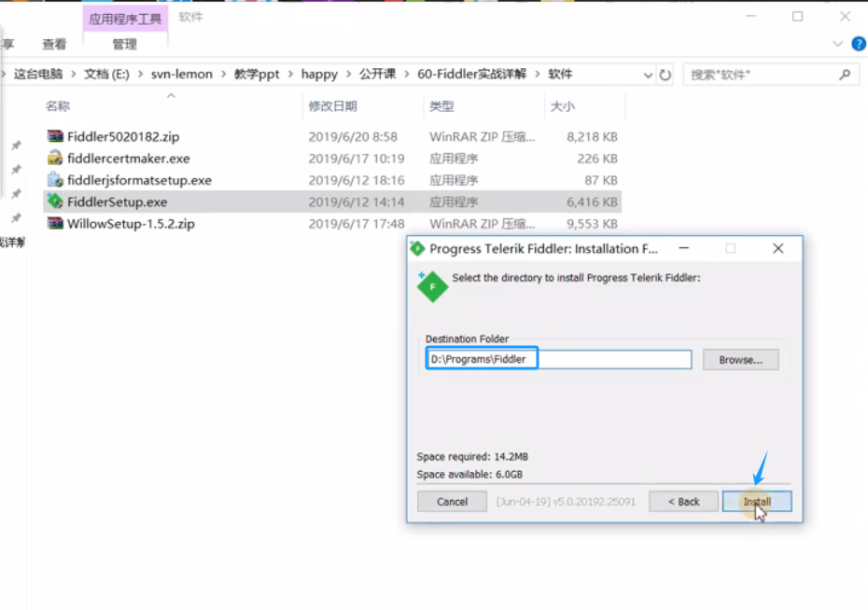Click the WillowSetup-1.5.2.zip archive icon
This screenshot has height=610, width=868.
click(x=55, y=224)
